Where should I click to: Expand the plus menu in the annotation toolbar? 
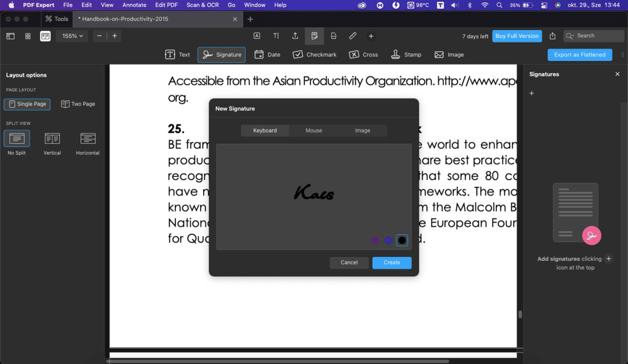pos(371,36)
